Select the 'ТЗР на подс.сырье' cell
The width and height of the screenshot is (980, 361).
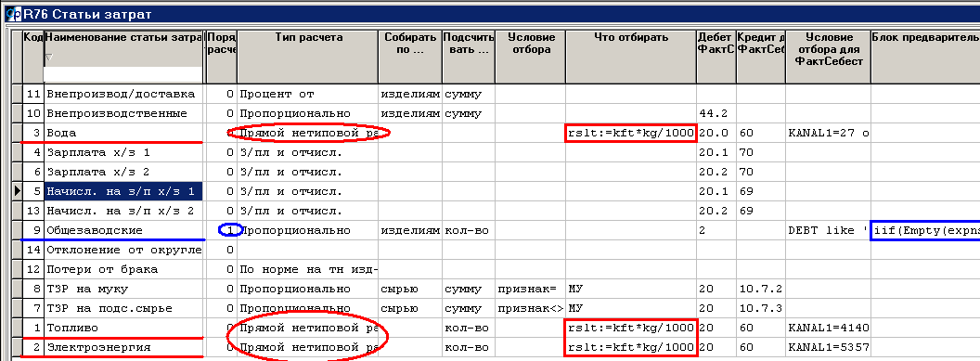point(123,308)
